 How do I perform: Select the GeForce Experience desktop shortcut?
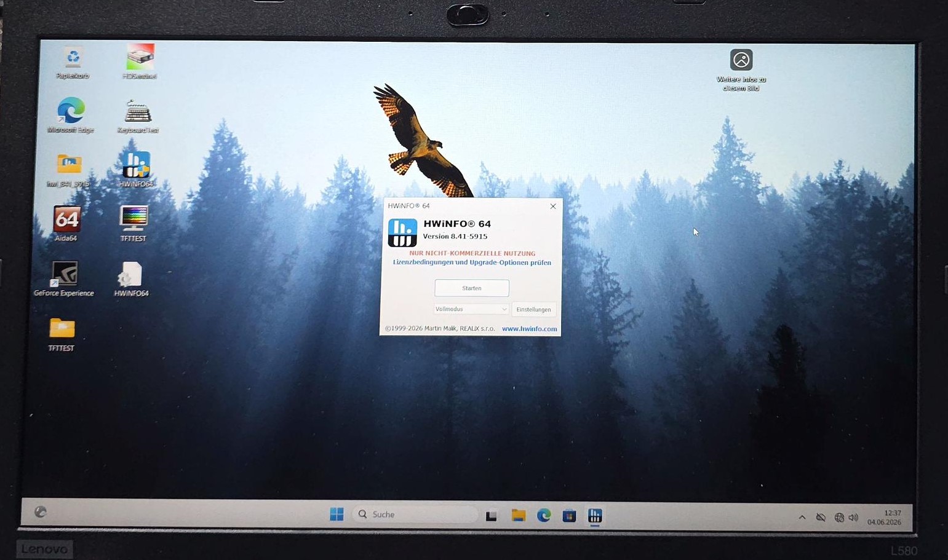click(64, 279)
